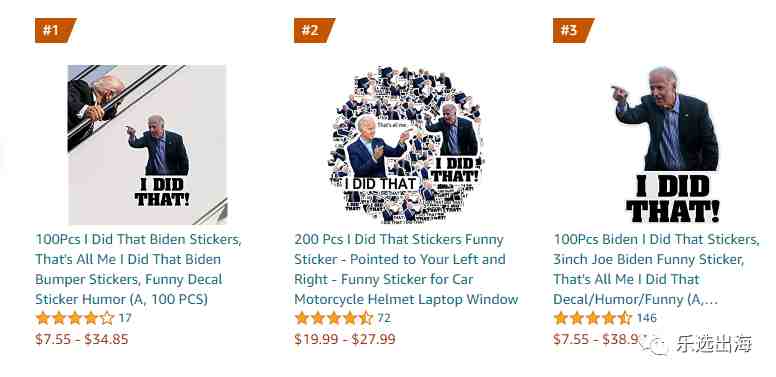Screen dimensions: 776x377
Task: Click the star rating of product #1
Action: click(75, 318)
